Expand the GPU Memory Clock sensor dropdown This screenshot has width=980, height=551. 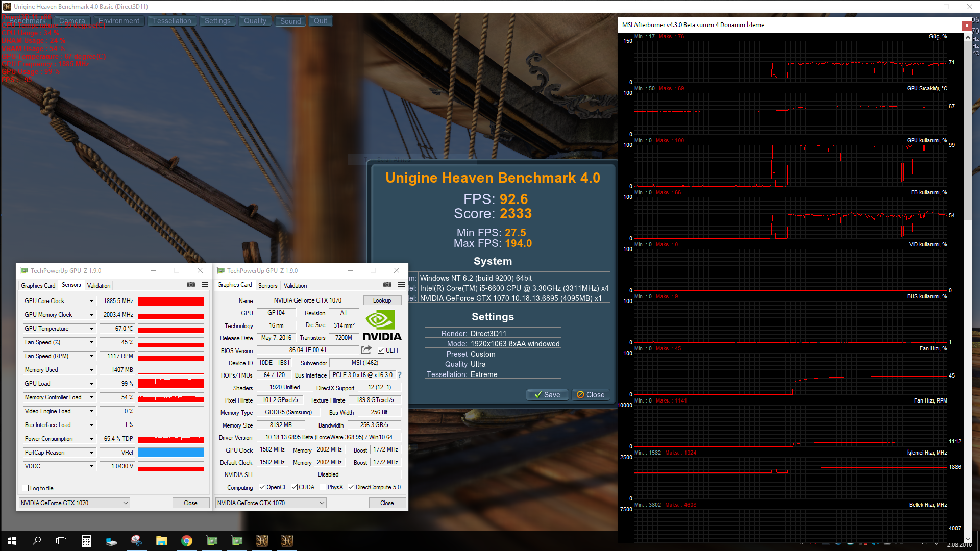pos(92,315)
